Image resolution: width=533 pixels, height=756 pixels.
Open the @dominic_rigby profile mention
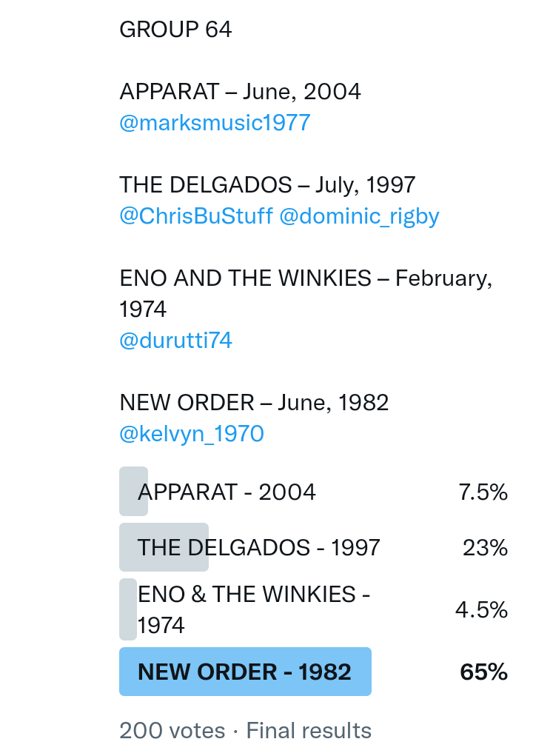[359, 216]
